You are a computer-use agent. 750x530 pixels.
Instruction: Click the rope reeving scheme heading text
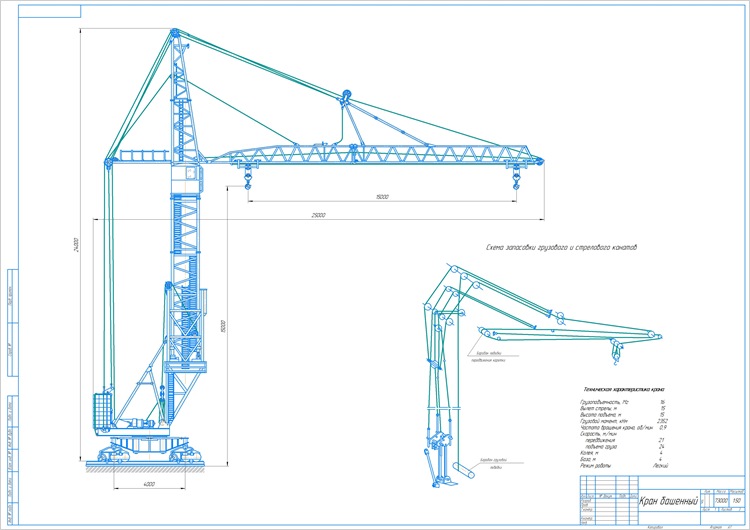pyautogui.click(x=562, y=248)
